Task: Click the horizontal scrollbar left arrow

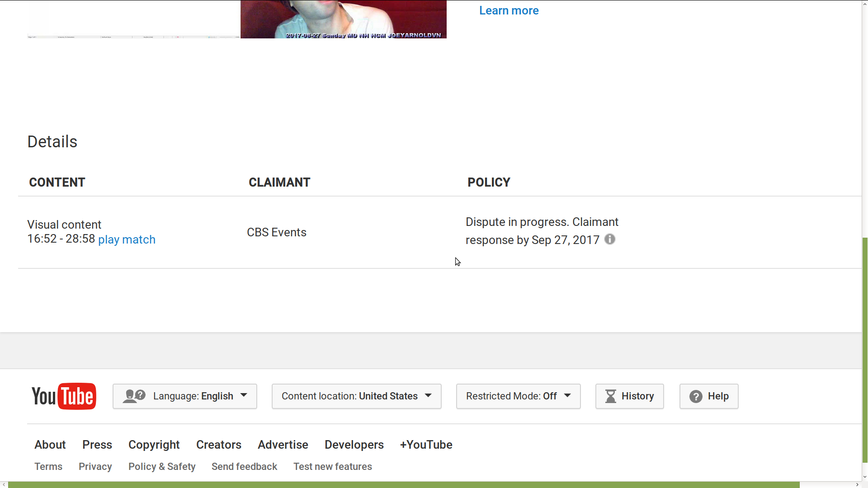Action: pos(4,485)
